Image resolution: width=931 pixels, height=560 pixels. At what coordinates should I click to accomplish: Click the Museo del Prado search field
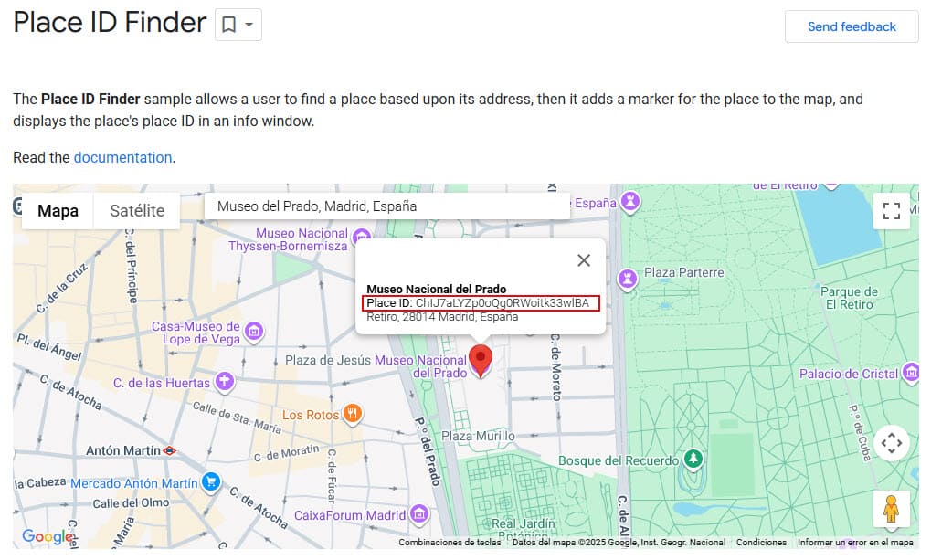387,206
